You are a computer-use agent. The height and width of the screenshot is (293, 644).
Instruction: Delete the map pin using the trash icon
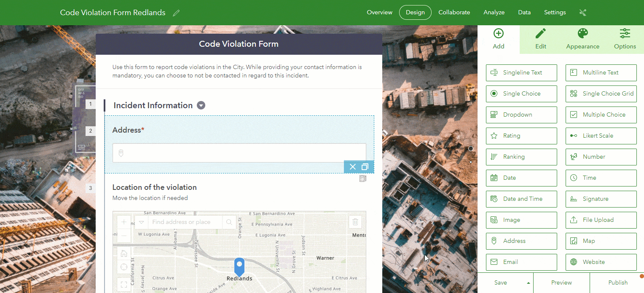pyautogui.click(x=355, y=221)
